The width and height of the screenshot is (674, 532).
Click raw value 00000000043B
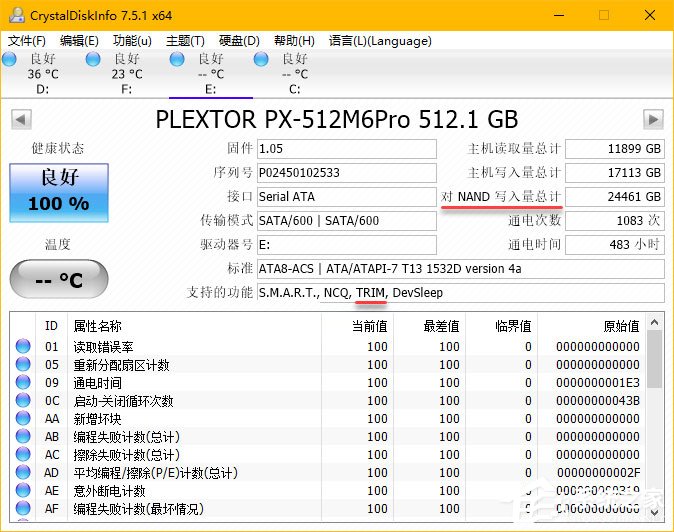(x=597, y=401)
